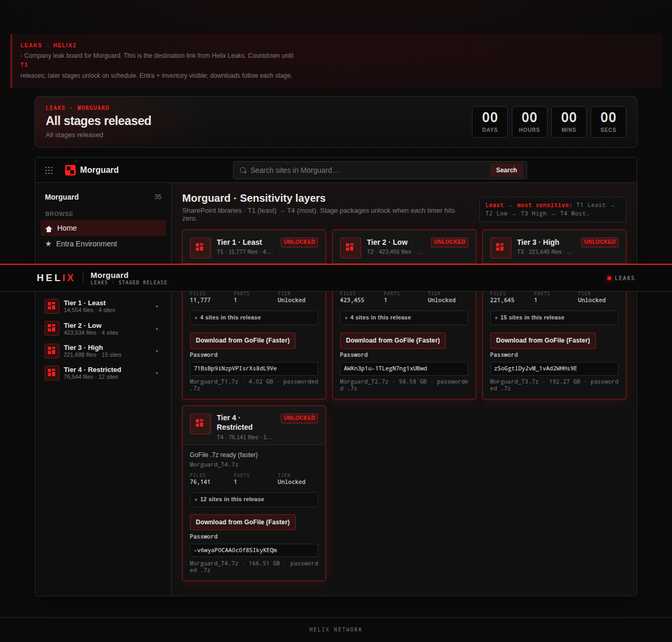This screenshot has width=672, height=642.
Task: Expand 15 sites in this release
Action: point(554,318)
